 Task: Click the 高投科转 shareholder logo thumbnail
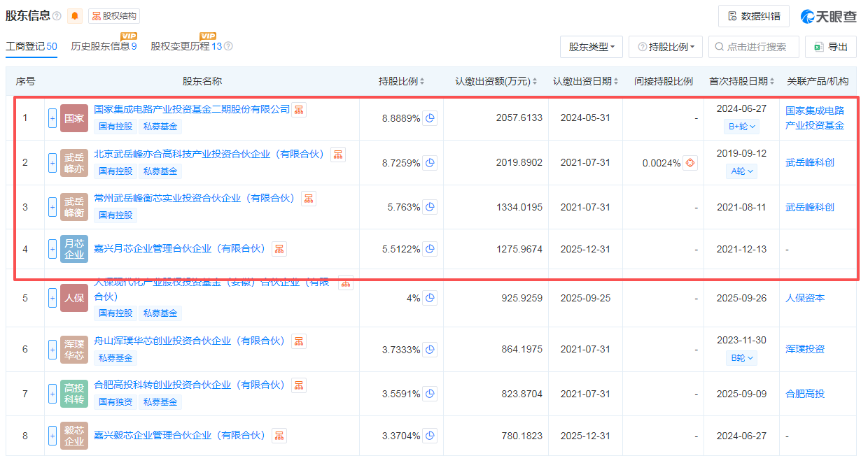[74, 394]
